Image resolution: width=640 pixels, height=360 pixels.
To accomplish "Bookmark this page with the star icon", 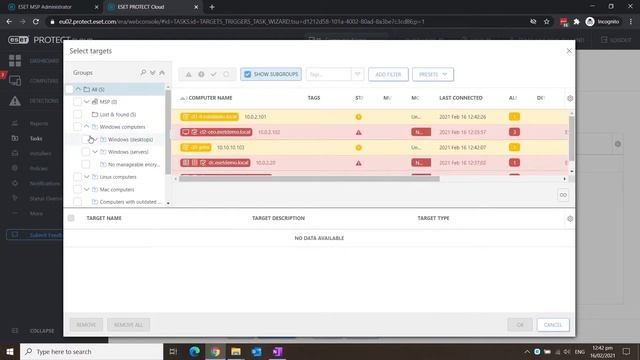I will (547, 22).
